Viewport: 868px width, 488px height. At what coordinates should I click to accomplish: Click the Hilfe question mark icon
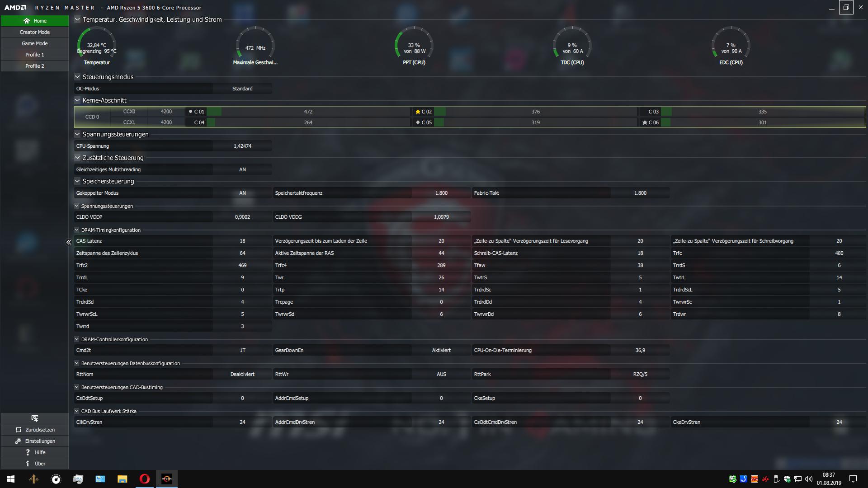28,452
